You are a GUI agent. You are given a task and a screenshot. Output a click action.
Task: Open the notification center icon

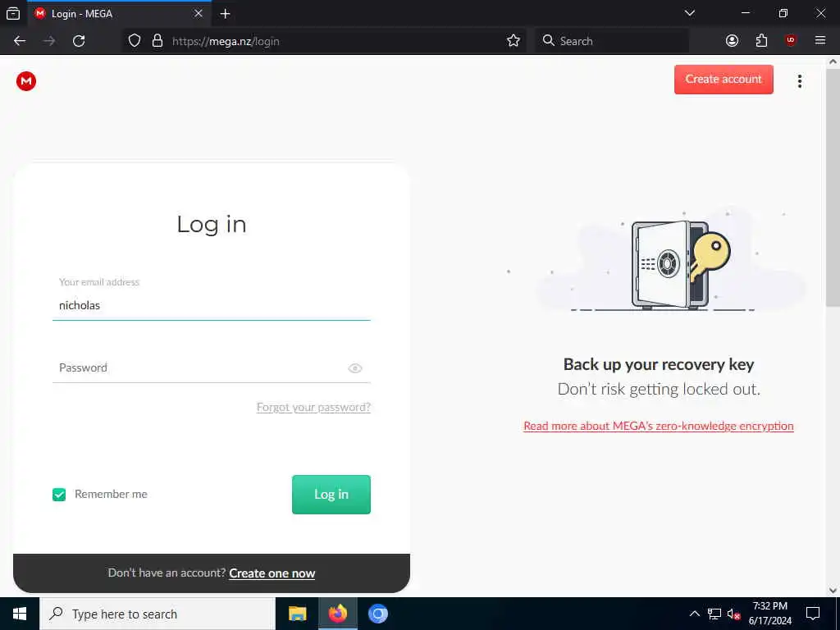point(813,614)
